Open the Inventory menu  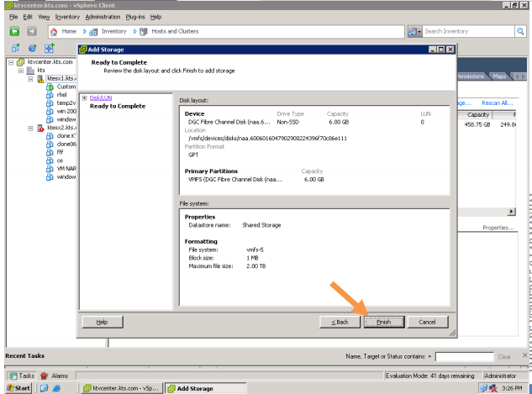[67, 17]
